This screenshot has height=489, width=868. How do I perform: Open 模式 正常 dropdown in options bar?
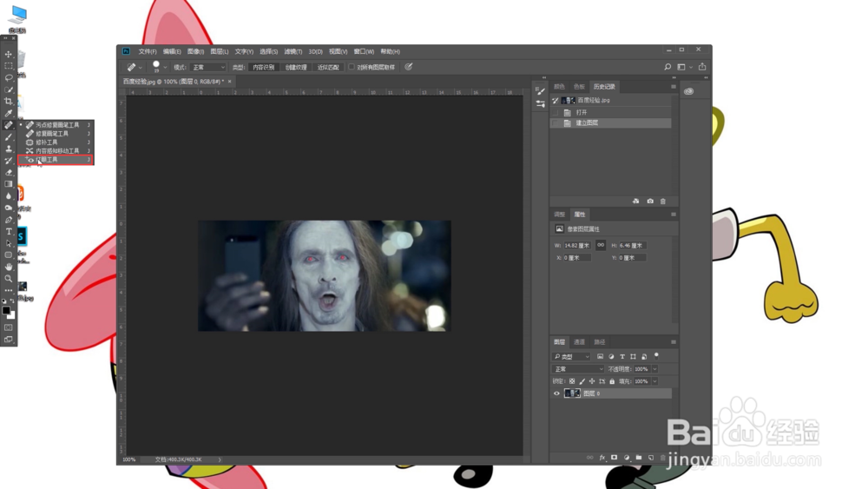pos(208,67)
